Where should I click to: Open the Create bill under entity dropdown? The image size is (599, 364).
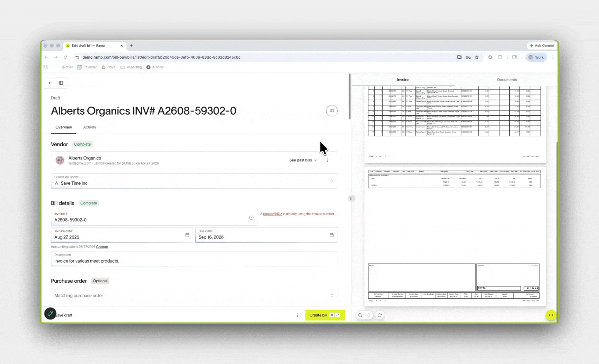pyautogui.click(x=194, y=181)
